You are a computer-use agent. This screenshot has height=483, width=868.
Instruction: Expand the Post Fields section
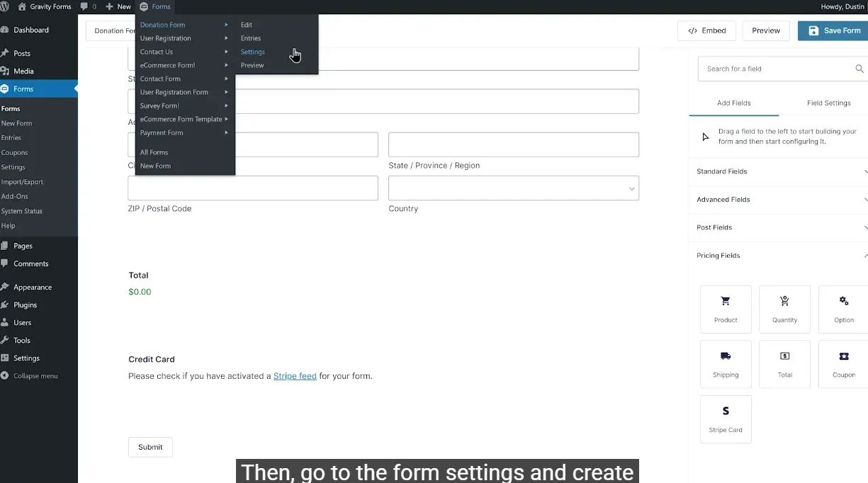tap(779, 227)
